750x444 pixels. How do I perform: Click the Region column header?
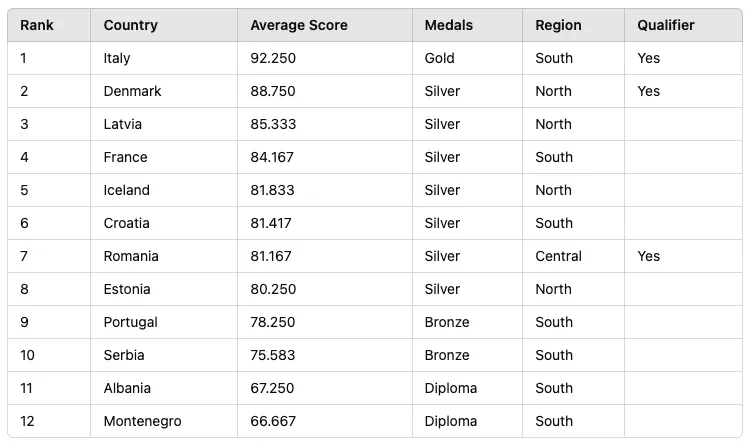pos(558,25)
